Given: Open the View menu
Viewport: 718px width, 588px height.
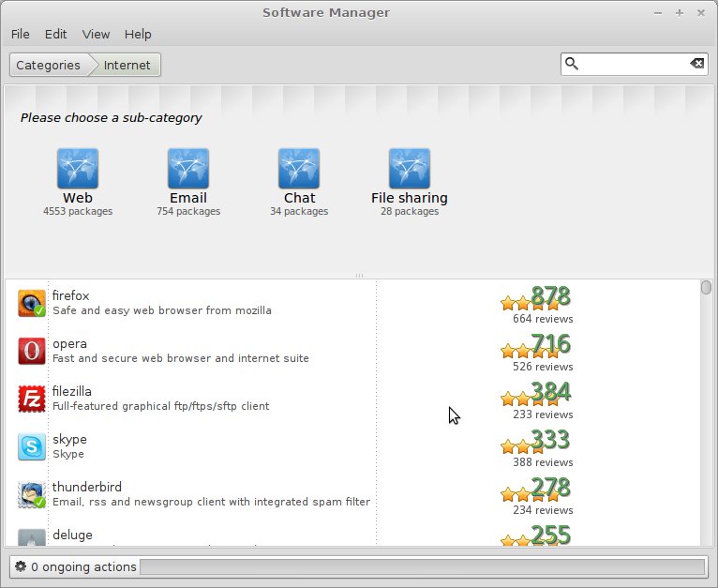Looking at the screenshot, I should click(x=96, y=34).
